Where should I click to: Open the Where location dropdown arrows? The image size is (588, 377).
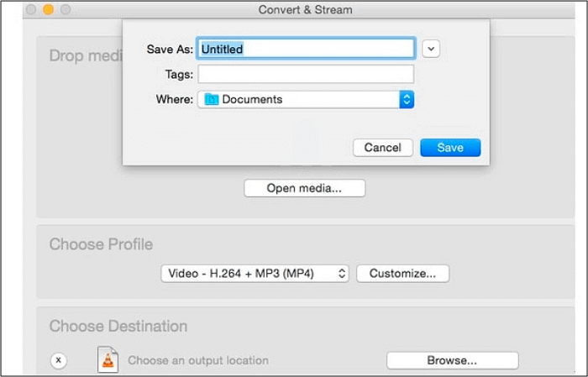point(407,99)
